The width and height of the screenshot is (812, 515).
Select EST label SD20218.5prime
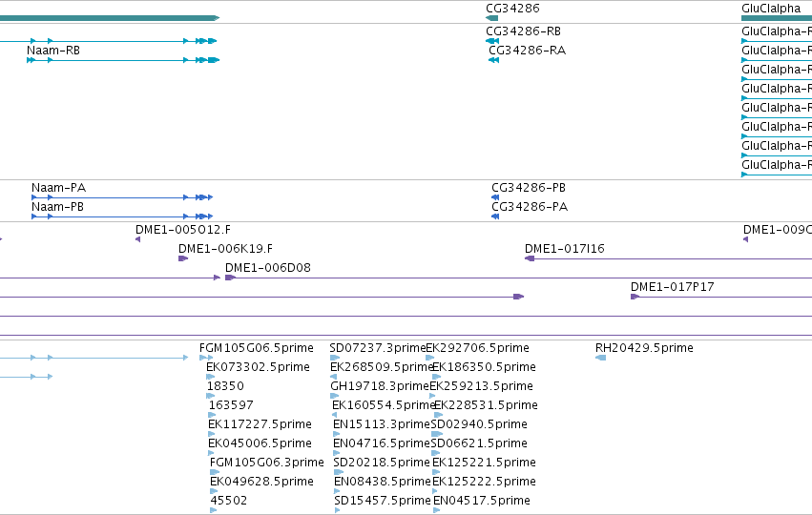coord(382,463)
